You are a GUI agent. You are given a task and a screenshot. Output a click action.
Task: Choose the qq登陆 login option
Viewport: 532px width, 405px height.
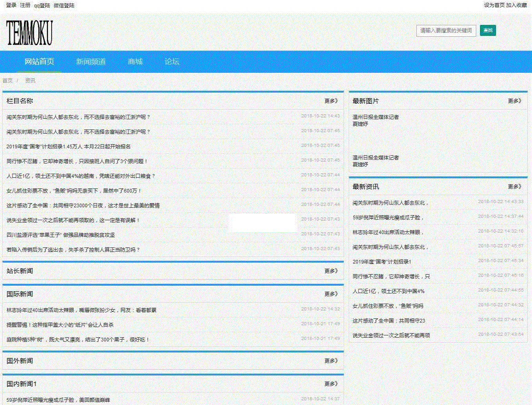click(x=42, y=6)
